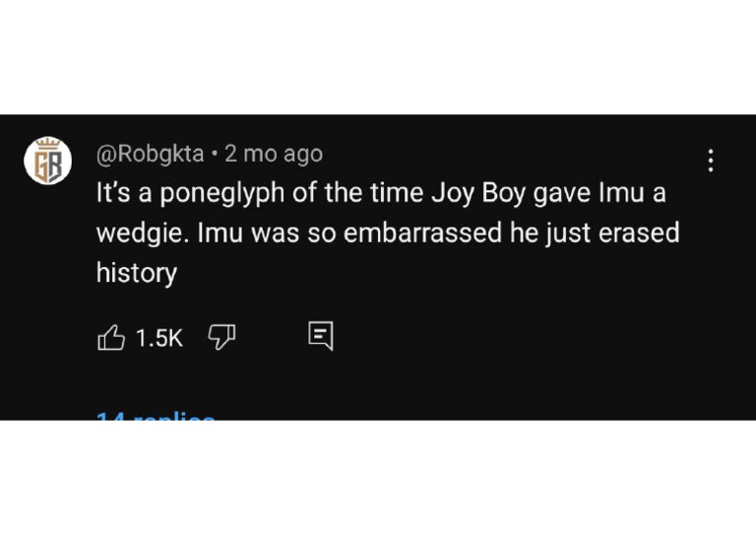The image size is (756, 535).
Task: Open the GR profile avatar
Action: pyautogui.click(x=48, y=160)
